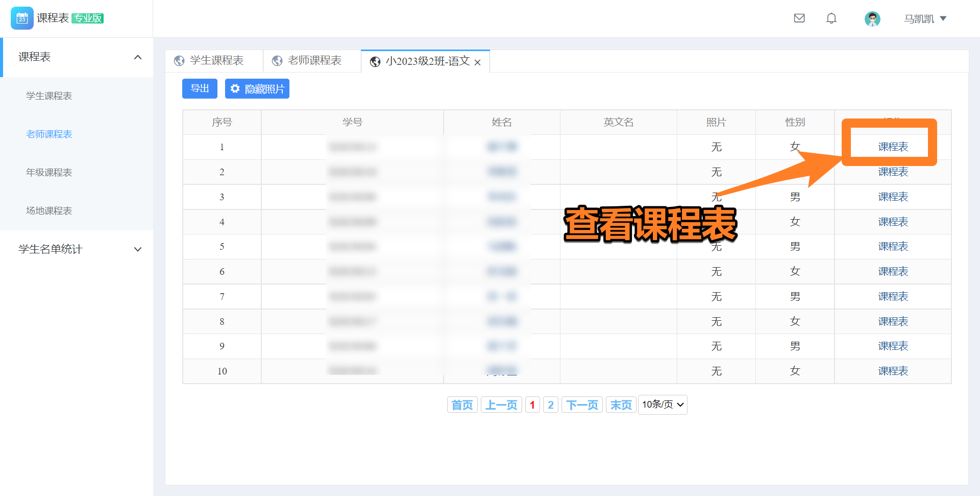Image resolution: width=980 pixels, height=496 pixels.
Task: Click the globe icon on 小2023级2班-语文 tab
Action: pos(375,62)
